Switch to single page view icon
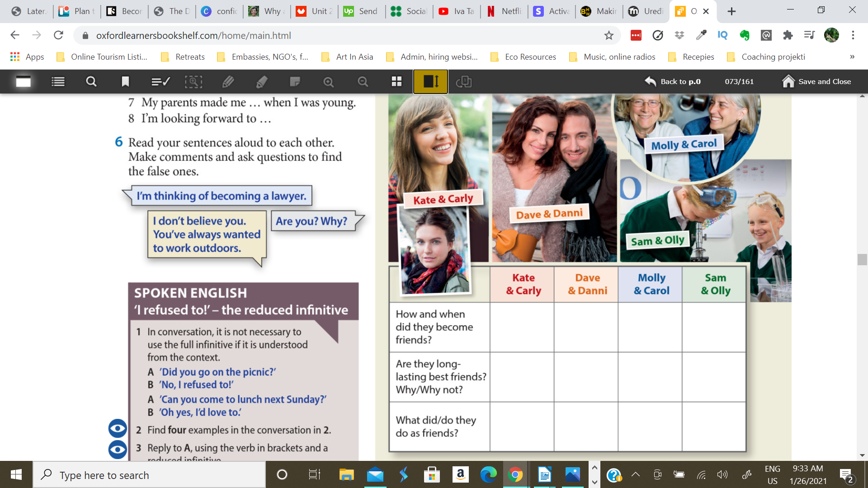The image size is (868, 488). (23, 82)
